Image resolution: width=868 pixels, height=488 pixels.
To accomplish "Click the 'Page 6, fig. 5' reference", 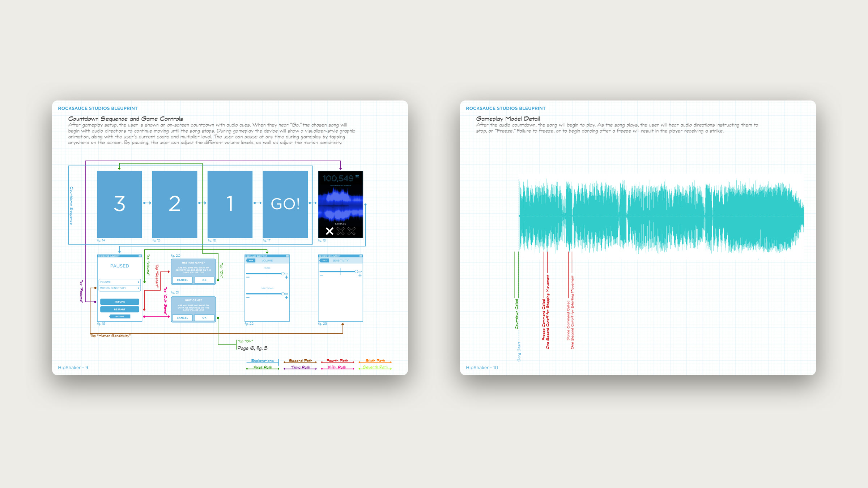I will click(x=252, y=348).
